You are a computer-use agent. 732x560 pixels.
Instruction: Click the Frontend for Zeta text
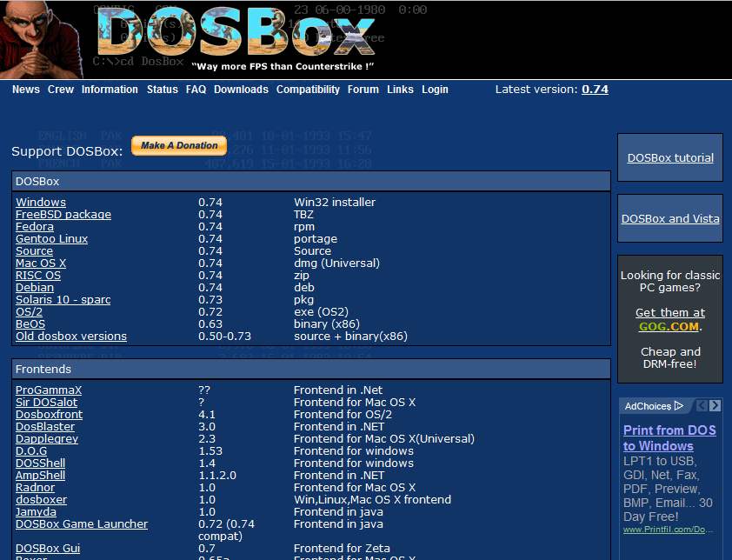pyautogui.click(x=342, y=548)
